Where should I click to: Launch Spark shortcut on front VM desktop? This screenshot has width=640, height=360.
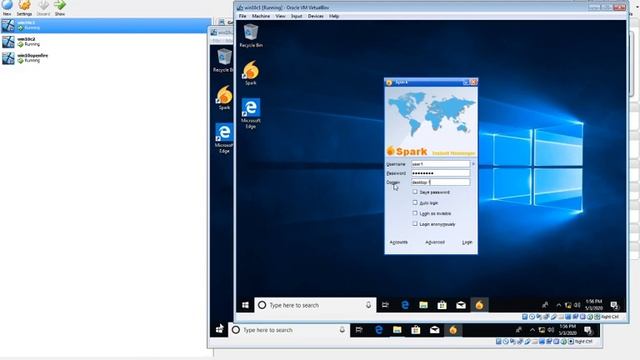pyautogui.click(x=251, y=73)
